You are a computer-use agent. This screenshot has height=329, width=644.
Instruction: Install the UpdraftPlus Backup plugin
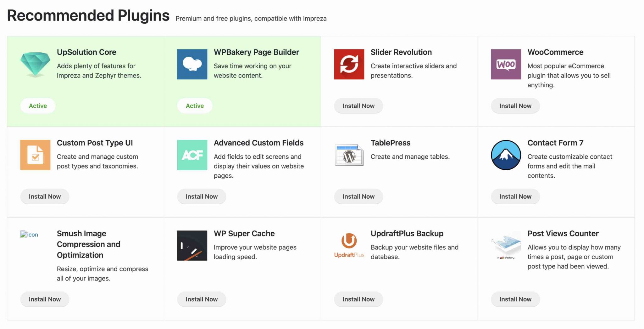click(358, 299)
